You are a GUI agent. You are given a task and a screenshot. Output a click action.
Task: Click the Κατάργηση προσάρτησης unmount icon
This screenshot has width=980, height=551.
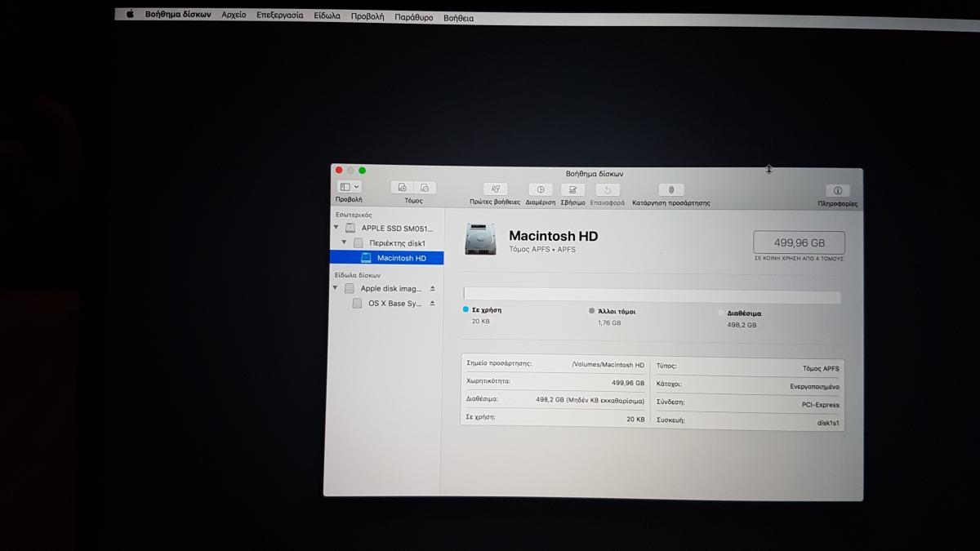point(670,191)
